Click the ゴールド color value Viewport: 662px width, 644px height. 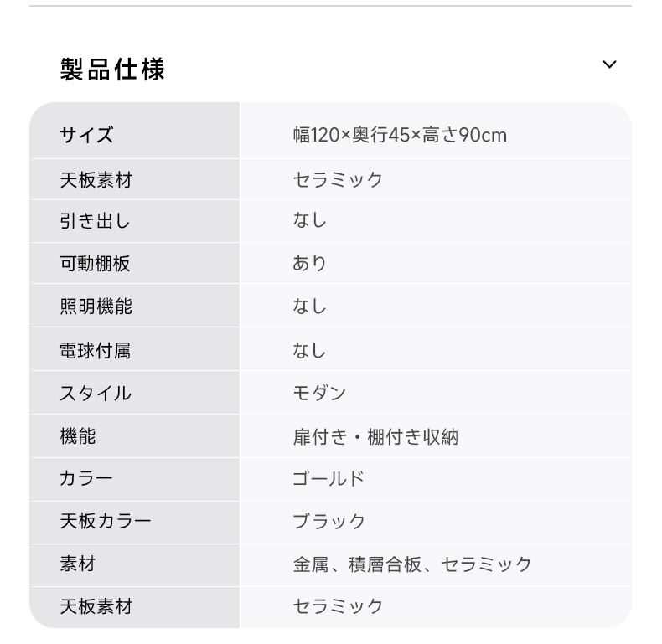pyautogui.click(x=328, y=478)
